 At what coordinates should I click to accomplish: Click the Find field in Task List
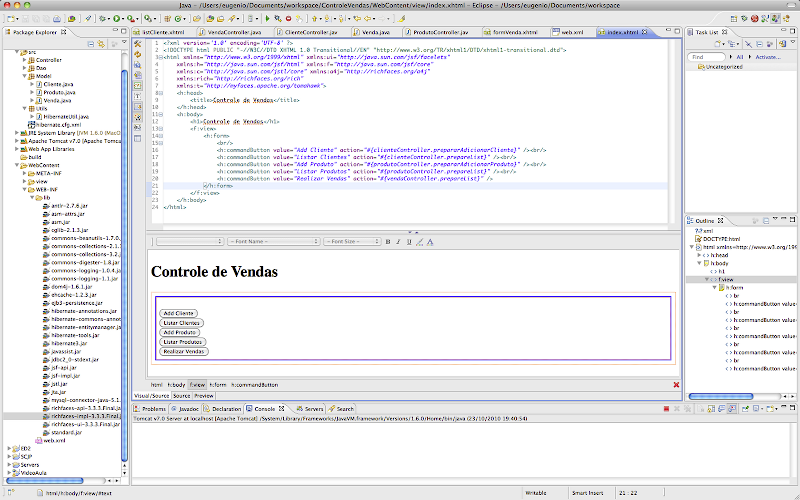[x=712, y=57]
